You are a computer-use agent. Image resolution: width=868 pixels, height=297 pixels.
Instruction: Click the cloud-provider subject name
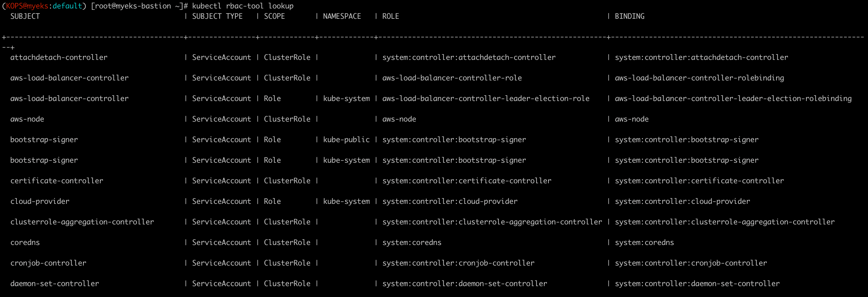tap(40, 201)
